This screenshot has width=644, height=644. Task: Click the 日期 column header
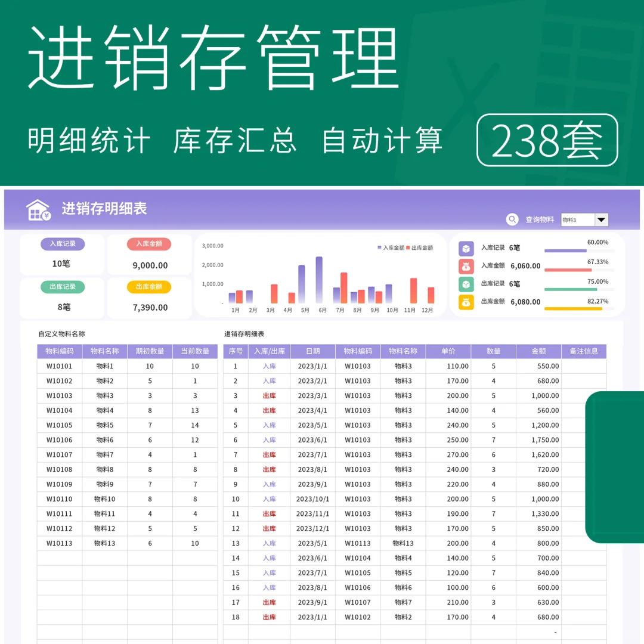pos(313,352)
